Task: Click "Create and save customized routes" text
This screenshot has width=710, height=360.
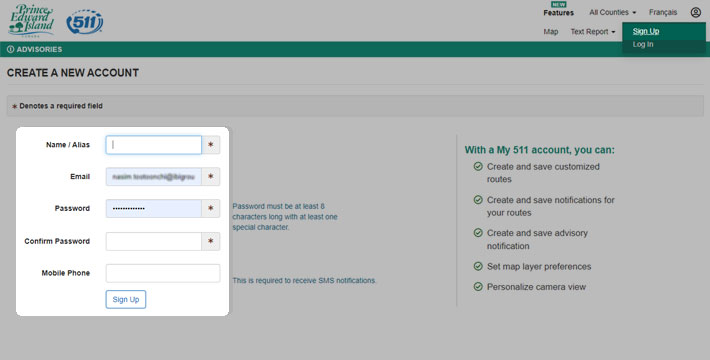Action: (543, 173)
